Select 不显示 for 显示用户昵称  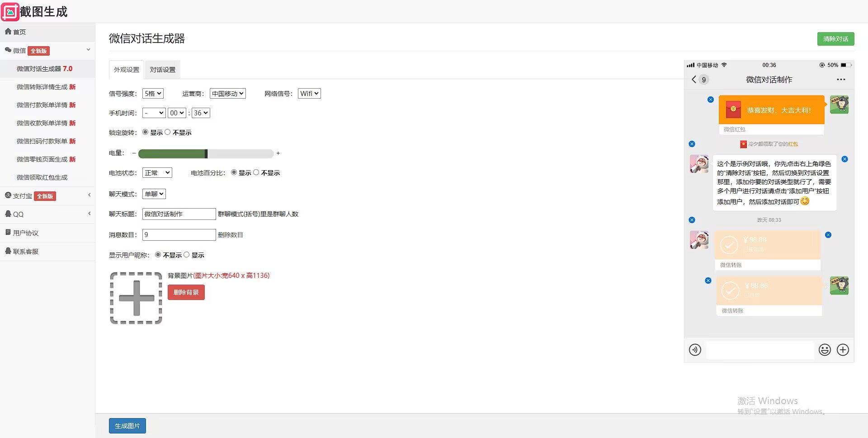click(158, 255)
